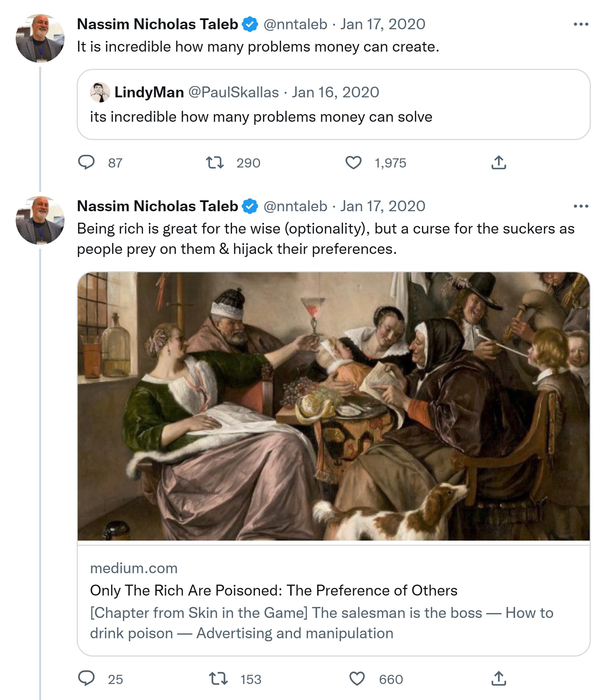Like the tweet with 660 likes
Screen dimensions: 605x700
click(x=357, y=678)
